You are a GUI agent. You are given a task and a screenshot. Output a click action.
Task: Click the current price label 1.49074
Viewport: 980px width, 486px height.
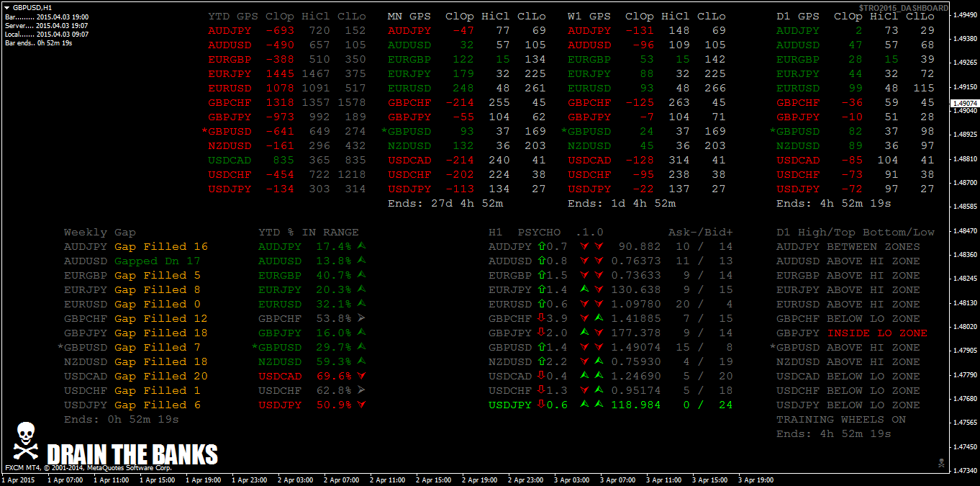coord(965,104)
